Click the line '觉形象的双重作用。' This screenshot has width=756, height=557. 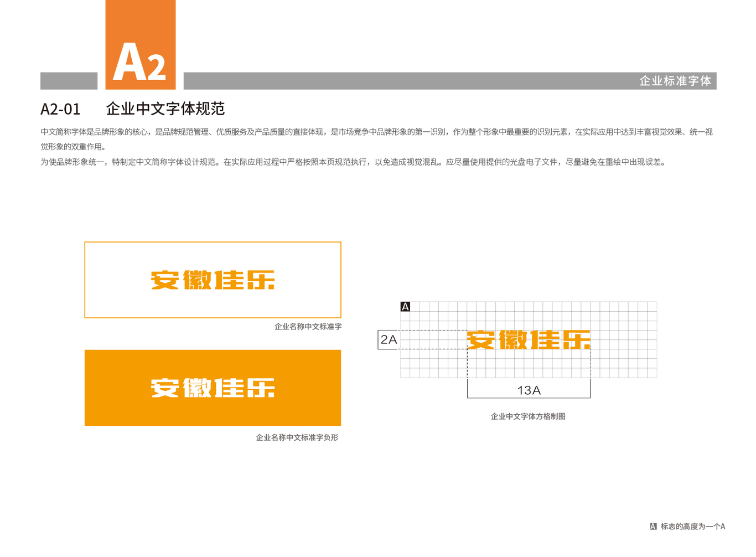[74, 147]
